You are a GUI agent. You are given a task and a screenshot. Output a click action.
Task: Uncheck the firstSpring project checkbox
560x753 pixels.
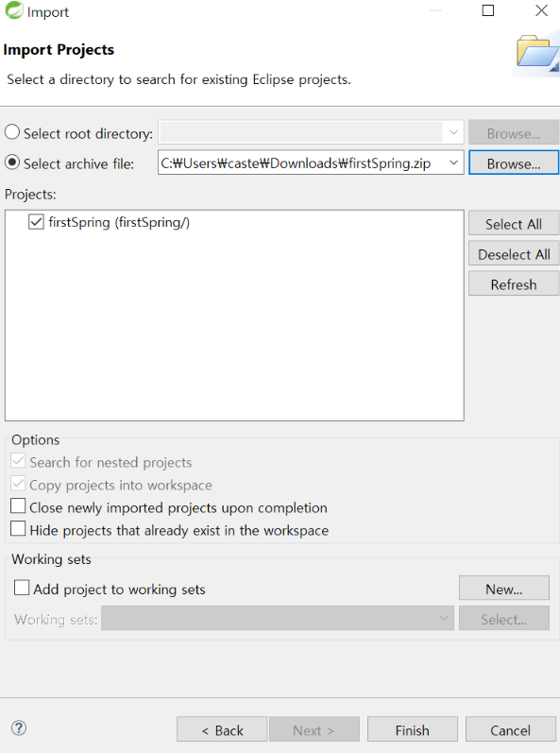36,222
